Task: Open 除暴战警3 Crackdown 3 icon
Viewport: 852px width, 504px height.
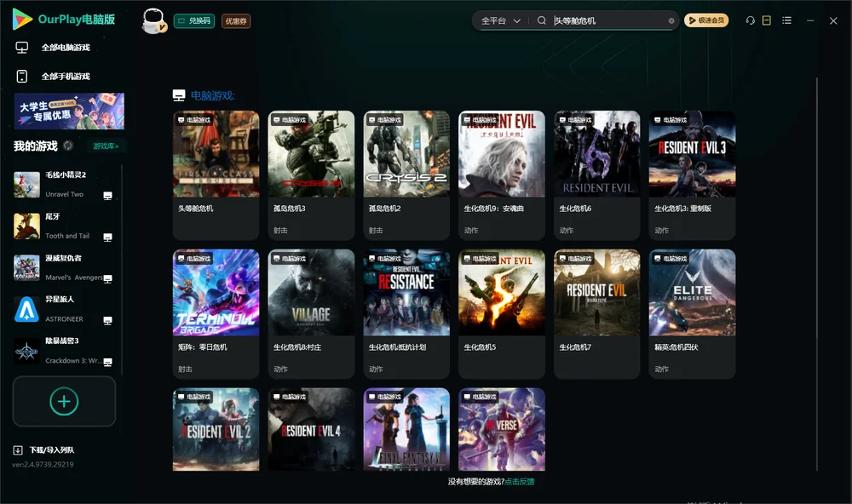Action: (26, 352)
